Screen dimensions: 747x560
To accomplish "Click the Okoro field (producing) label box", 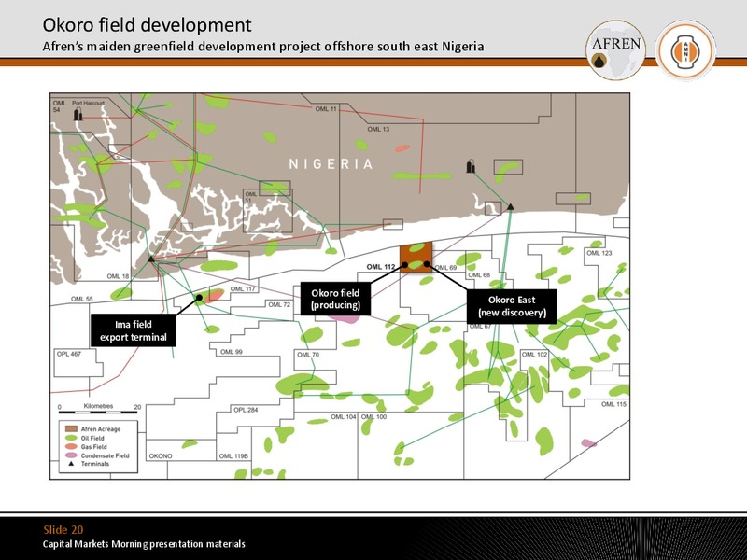I will pos(335,299).
